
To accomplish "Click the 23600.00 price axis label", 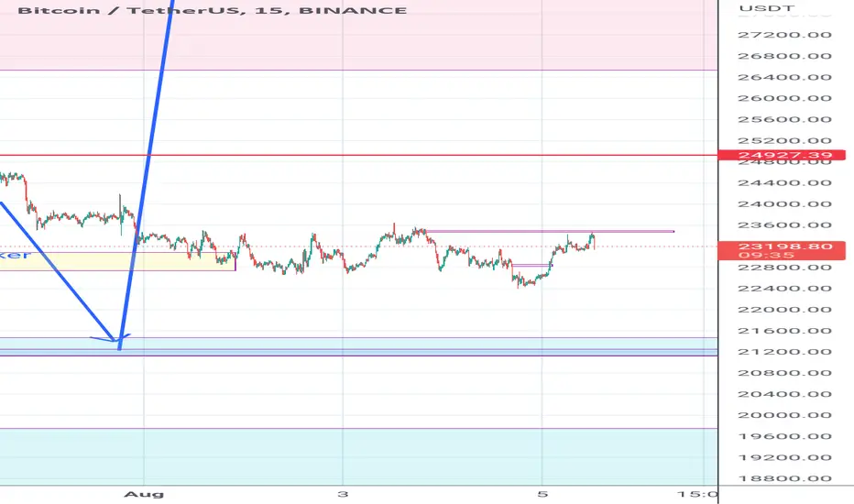I will pyautogui.click(x=784, y=225).
